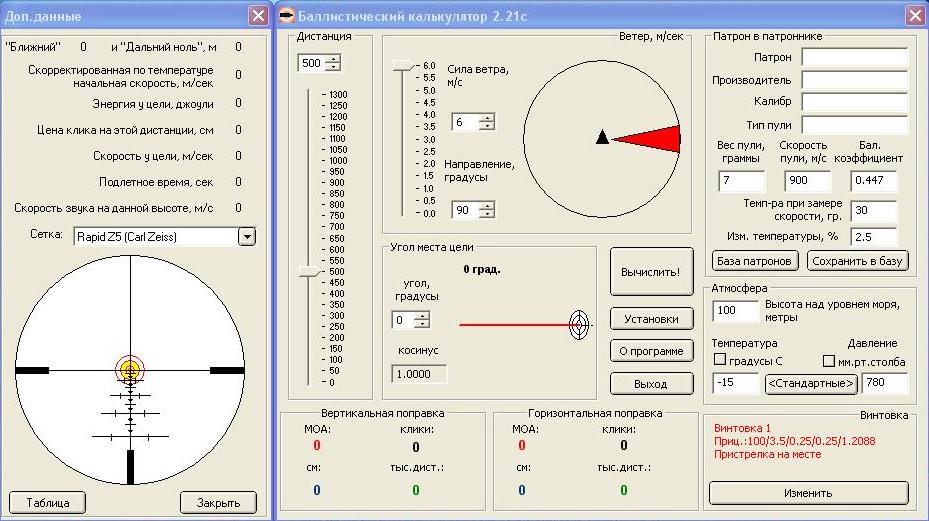The width and height of the screenshot is (929, 521).
Task: Decrease target elevation angle with down arrow
Action: pos(422,324)
